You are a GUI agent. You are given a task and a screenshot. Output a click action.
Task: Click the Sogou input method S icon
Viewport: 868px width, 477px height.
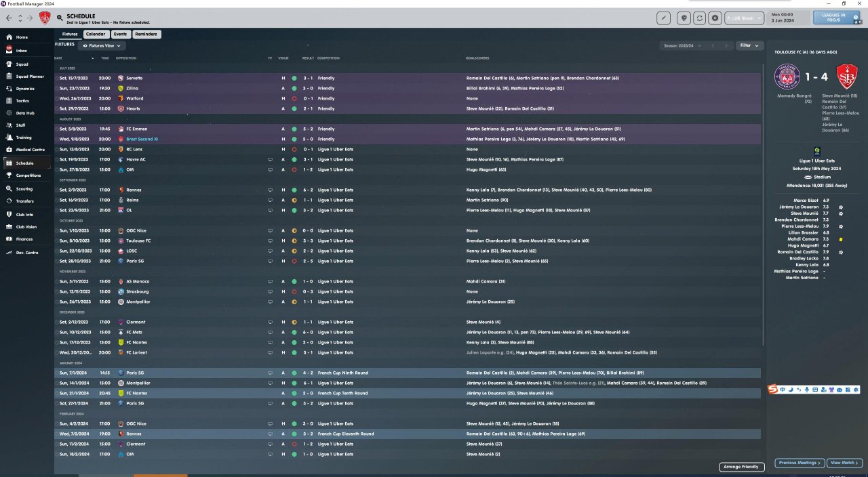tap(772, 389)
